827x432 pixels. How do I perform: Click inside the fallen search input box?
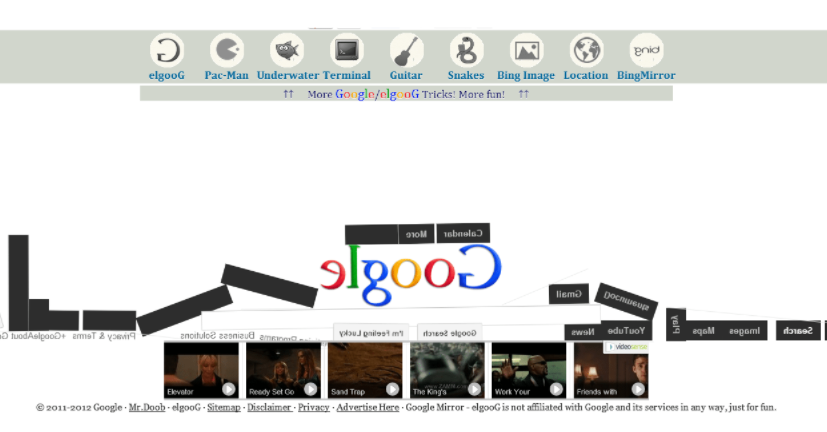[x=401, y=316]
